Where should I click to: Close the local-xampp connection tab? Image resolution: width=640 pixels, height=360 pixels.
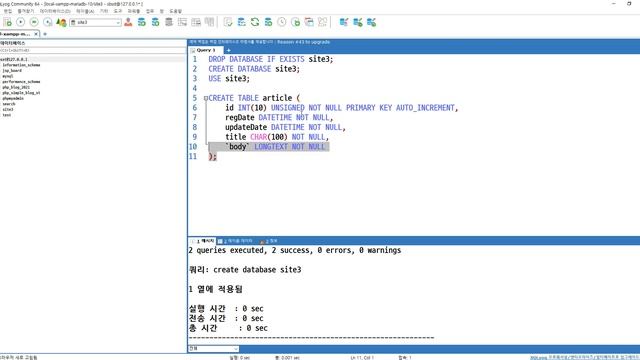coord(36,34)
